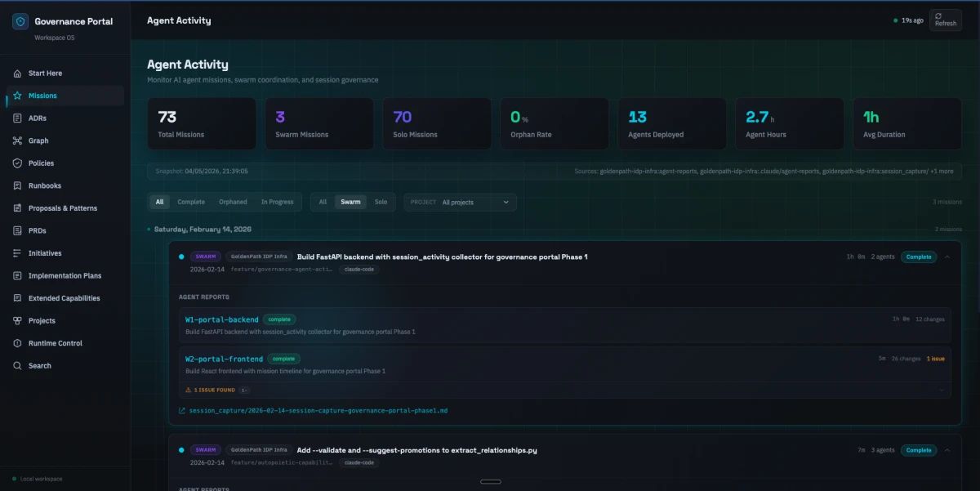The image size is (980, 491).
Task: Click the Snapshot timestamp text
Action: (201, 172)
